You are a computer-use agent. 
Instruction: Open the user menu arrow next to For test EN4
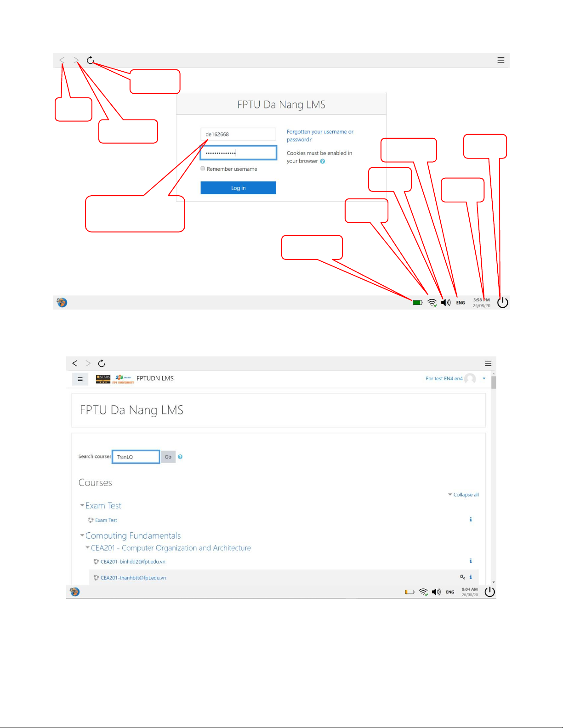click(484, 378)
